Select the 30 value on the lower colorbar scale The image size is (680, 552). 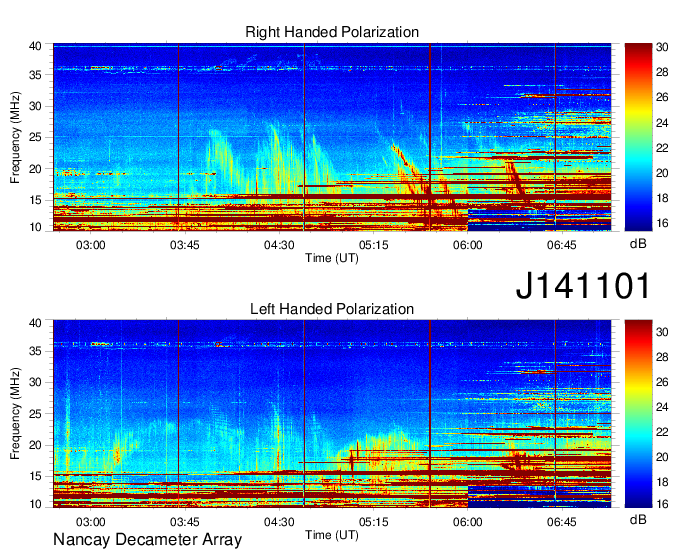click(x=662, y=332)
